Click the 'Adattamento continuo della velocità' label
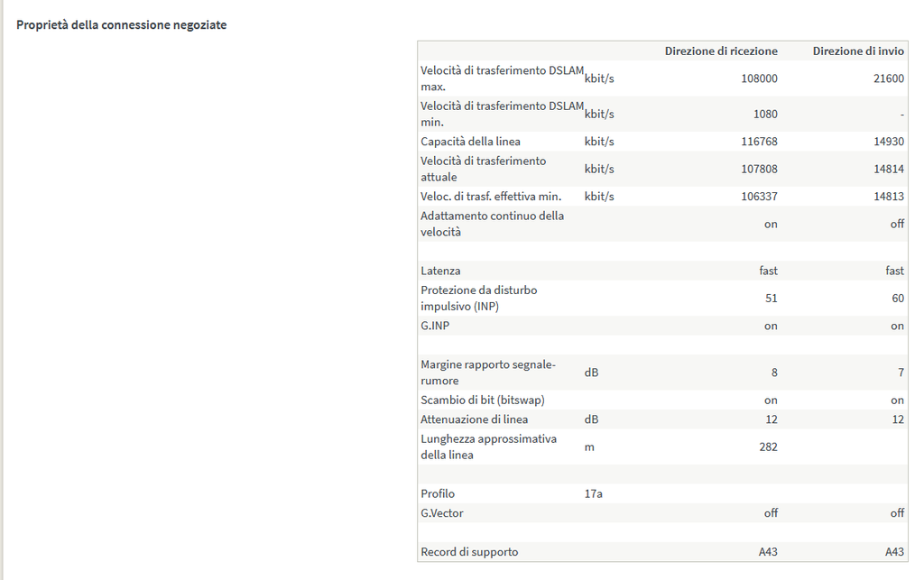The width and height of the screenshot is (924, 580). pos(493,224)
